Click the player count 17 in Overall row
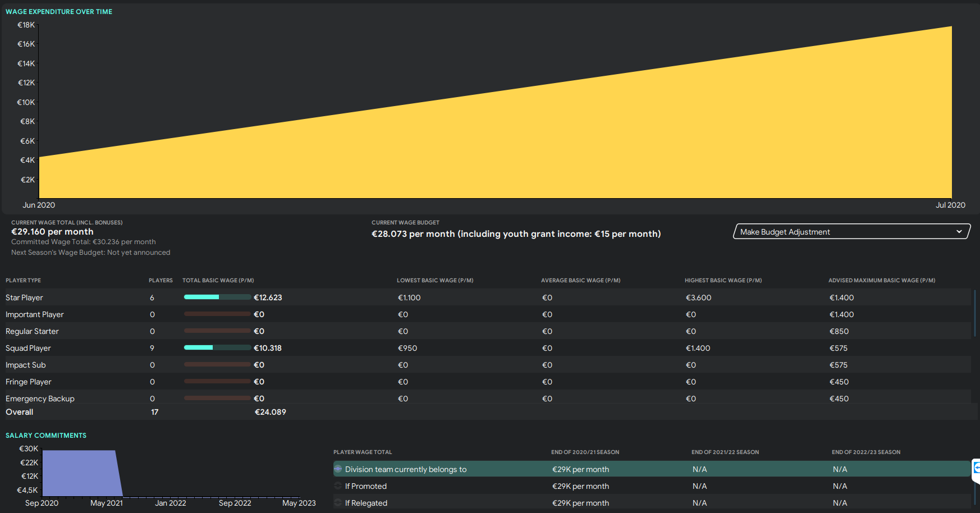 [x=155, y=412]
